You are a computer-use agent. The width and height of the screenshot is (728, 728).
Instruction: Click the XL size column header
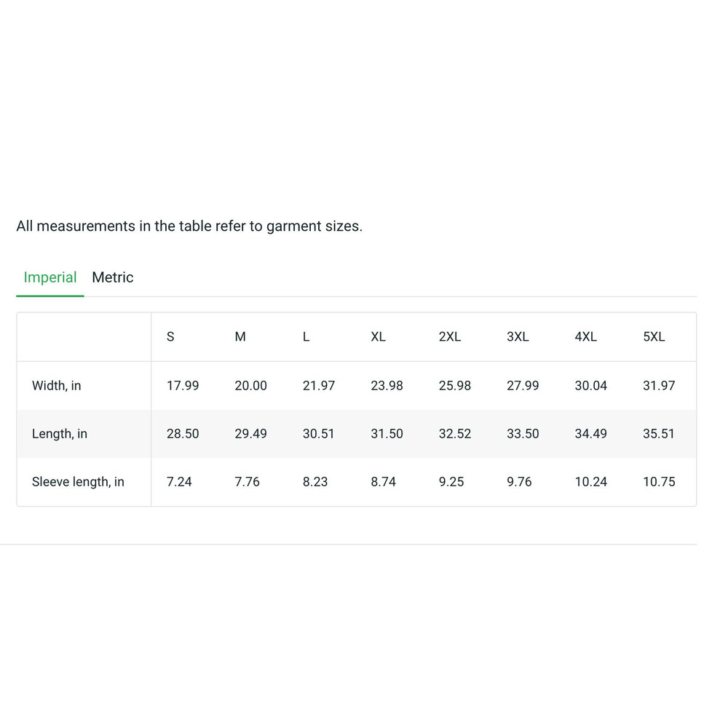click(x=379, y=337)
